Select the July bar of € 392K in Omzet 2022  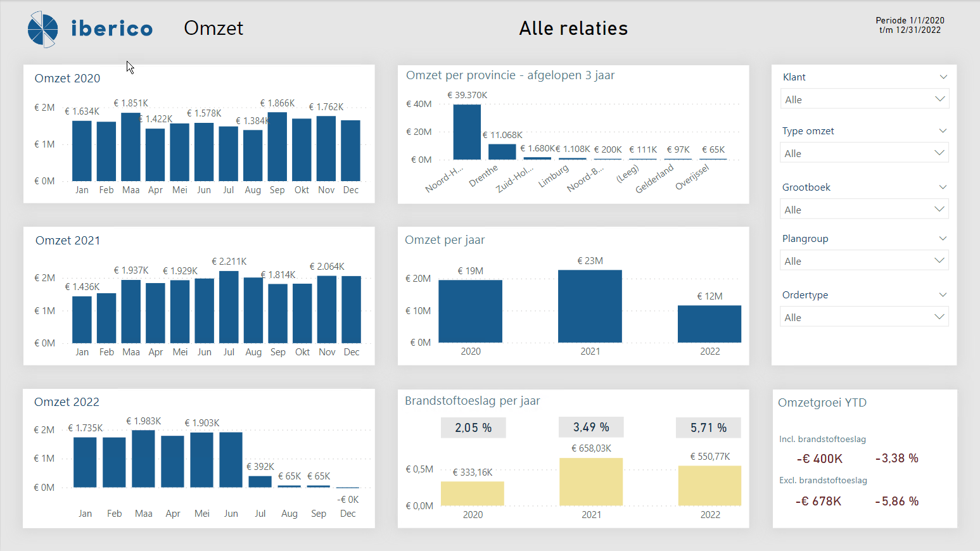pos(260,481)
